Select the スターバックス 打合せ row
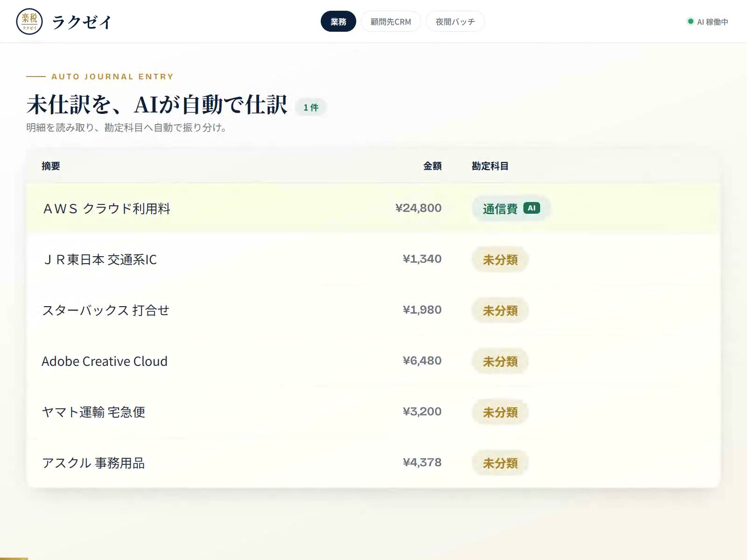 pos(373,310)
